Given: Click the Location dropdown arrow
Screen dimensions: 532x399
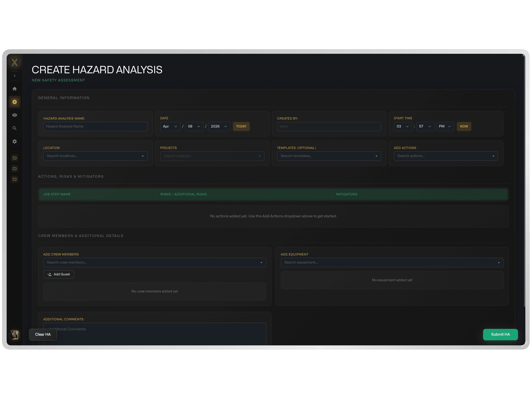Looking at the screenshot, I should [x=143, y=156].
